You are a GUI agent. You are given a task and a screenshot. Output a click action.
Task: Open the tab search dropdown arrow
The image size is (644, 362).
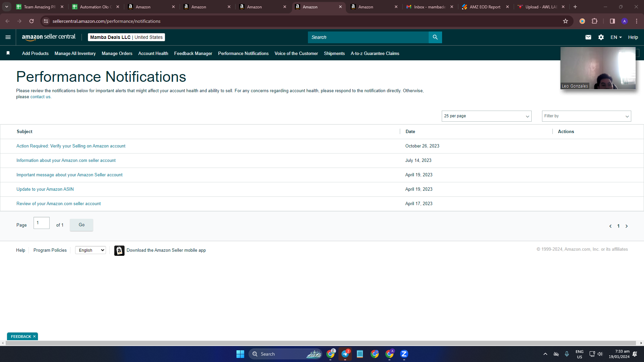[x=7, y=7]
